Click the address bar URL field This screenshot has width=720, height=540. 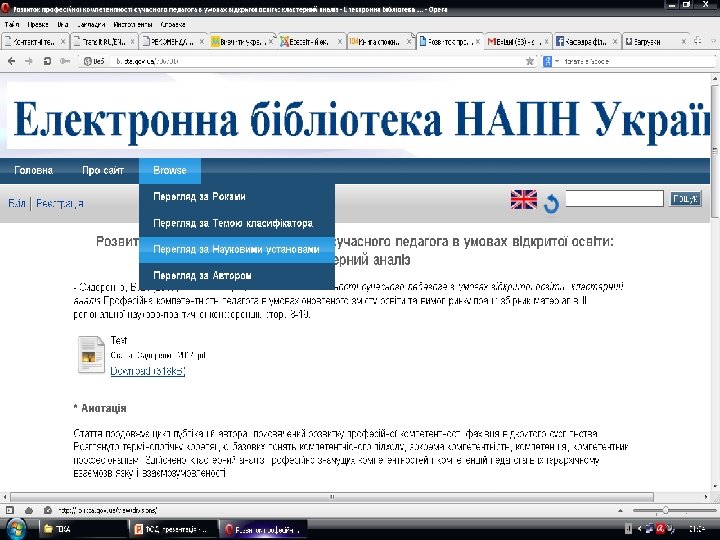click(317, 61)
